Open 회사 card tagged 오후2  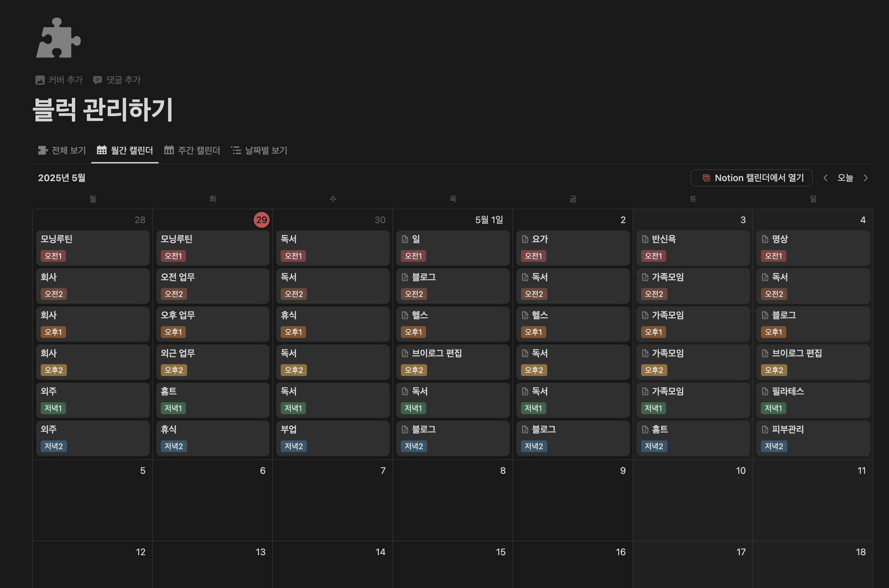coord(93,362)
